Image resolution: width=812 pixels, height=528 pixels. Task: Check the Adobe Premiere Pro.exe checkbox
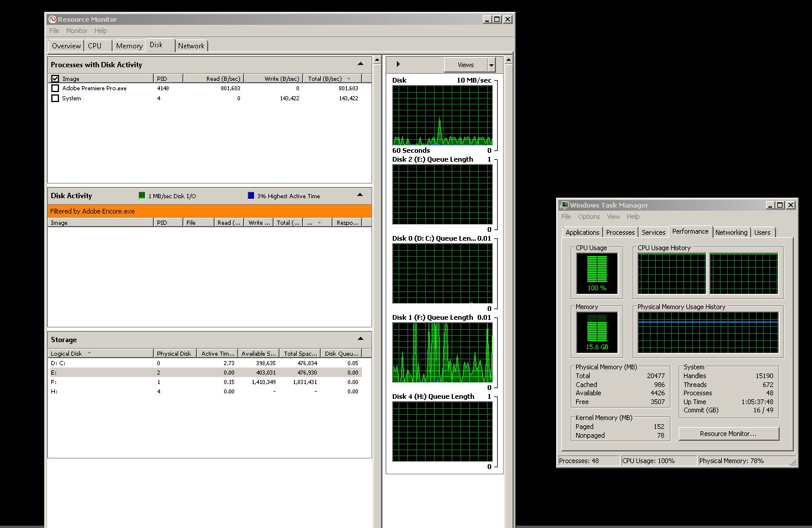(x=55, y=88)
